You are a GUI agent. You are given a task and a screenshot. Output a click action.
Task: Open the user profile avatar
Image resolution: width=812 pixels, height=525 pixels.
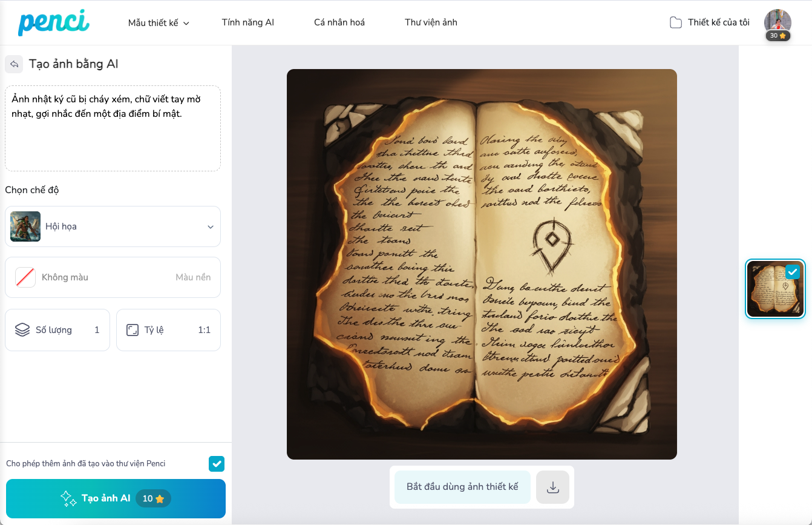click(x=778, y=22)
